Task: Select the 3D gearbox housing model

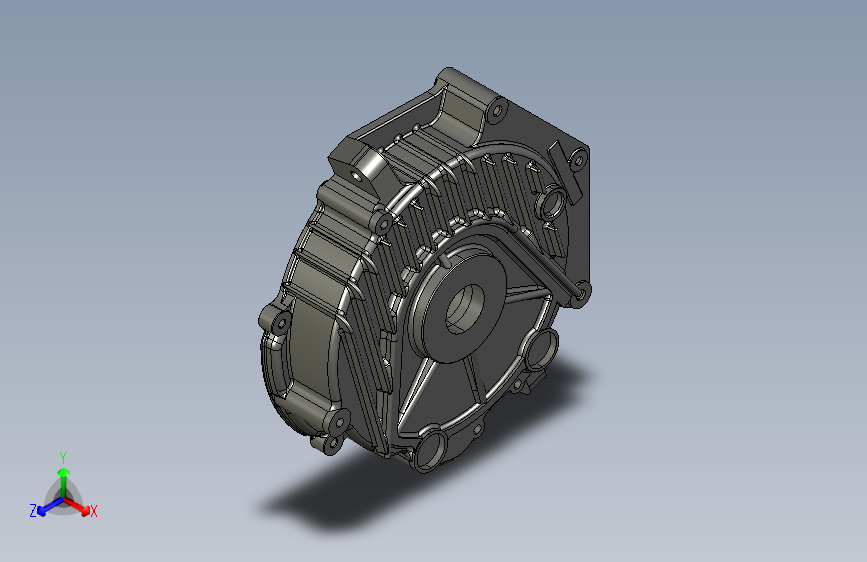Action: (x=425, y=270)
